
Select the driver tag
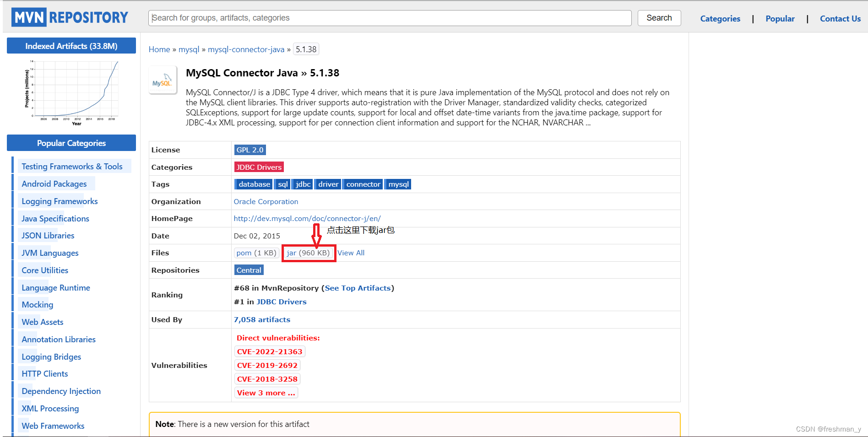point(328,184)
